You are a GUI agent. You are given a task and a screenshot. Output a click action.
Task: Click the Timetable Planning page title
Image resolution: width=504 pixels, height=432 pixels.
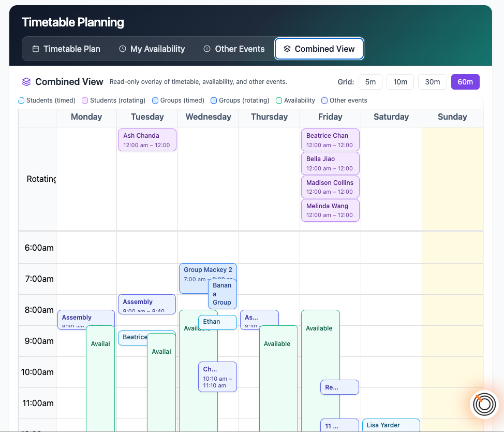coord(72,22)
